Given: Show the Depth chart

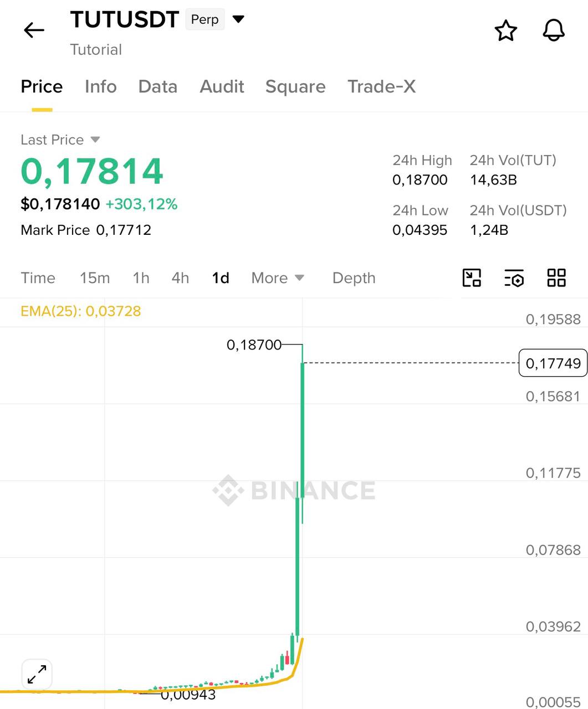Looking at the screenshot, I should coord(354,278).
